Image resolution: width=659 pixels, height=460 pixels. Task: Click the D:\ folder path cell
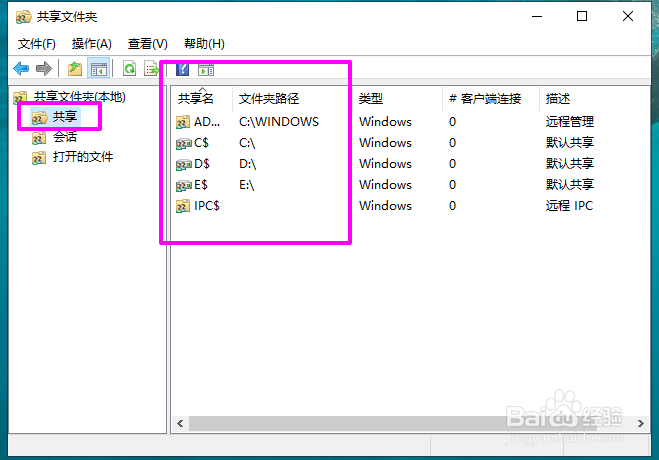pyautogui.click(x=248, y=163)
